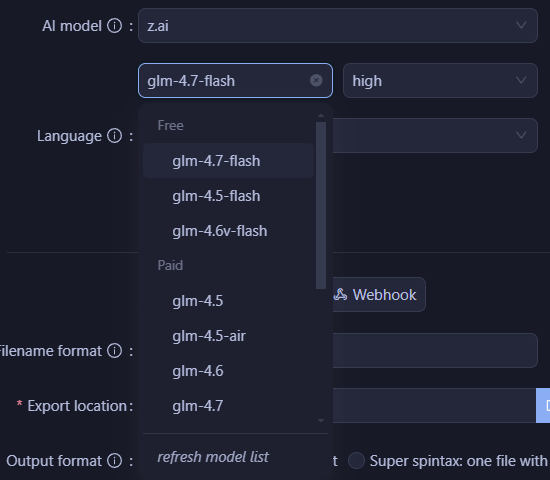Click into the Filename format field
This screenshot has width=550, height=480.
[x=435, y=351]
